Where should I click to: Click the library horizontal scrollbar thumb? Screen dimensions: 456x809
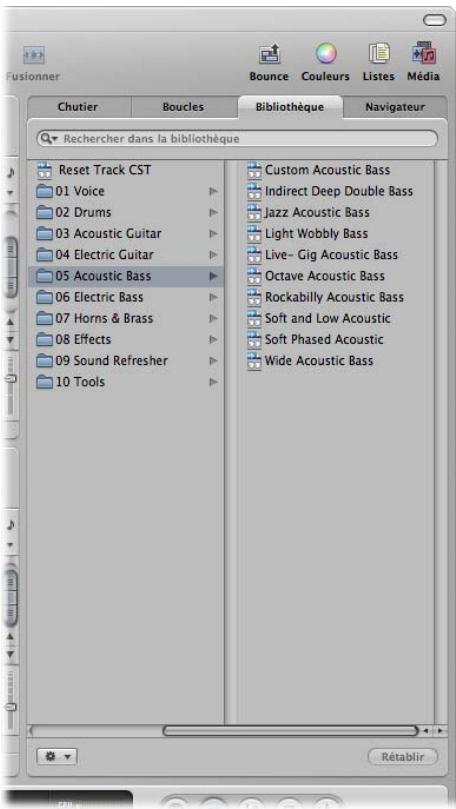coord(290,731)
